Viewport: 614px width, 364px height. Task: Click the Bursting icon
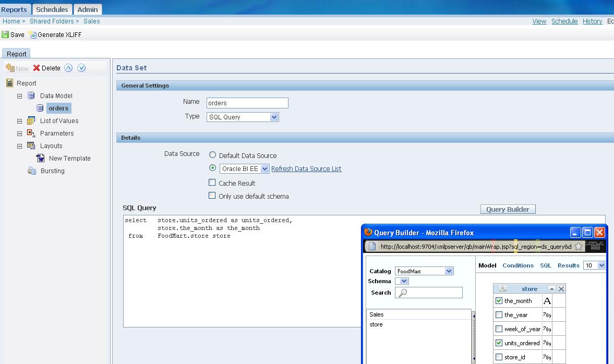pyautogui.click(x=32, y=171)
